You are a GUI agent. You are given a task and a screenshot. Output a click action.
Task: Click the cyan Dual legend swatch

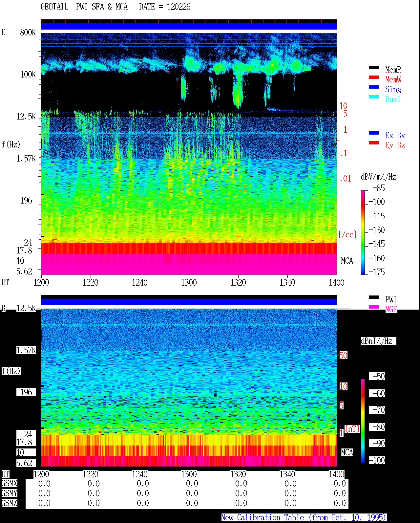[x=374, y=97]
